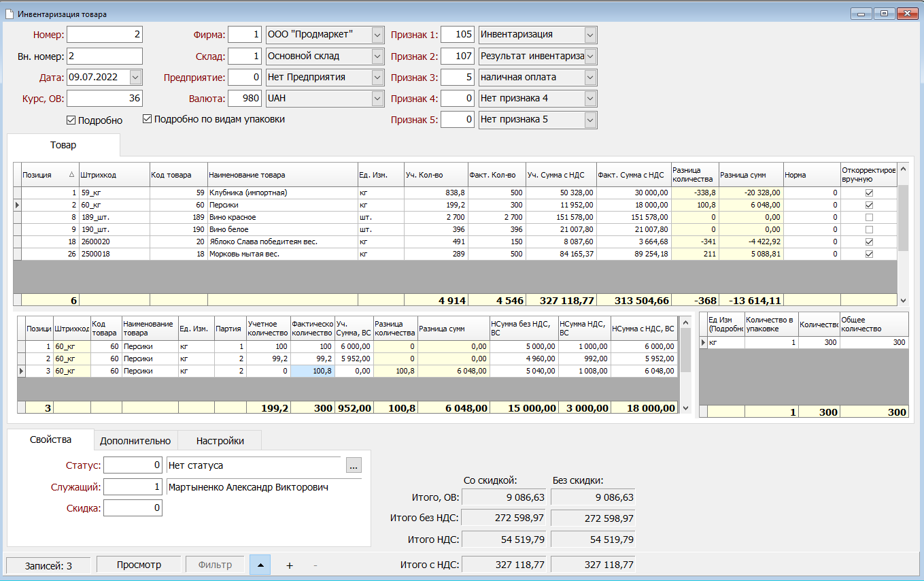Select the Морковь мытая вес. cell
This screenshot has height=581, width=924.
pos(282,254)
